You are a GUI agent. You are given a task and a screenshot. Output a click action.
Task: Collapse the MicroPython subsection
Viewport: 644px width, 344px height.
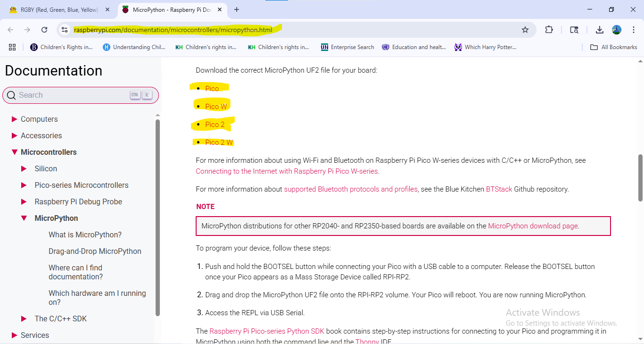coord(24,218)
